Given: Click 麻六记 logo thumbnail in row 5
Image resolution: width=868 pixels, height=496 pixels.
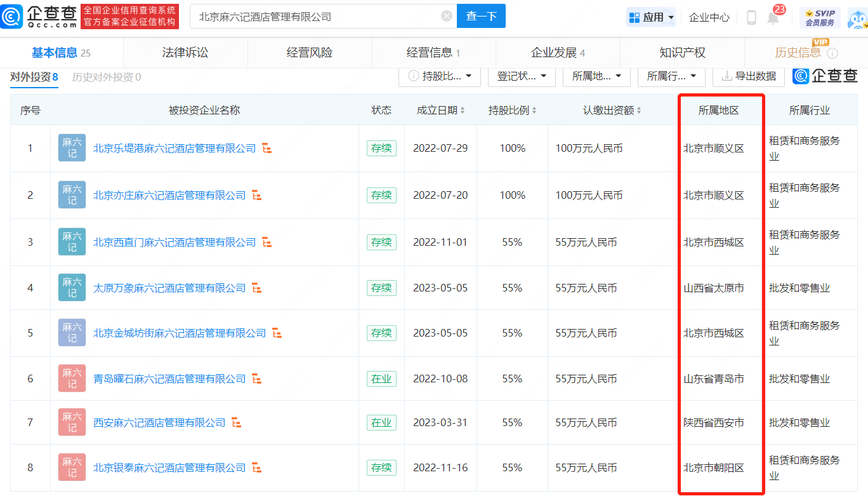Looking at the screenshot, I should (x=72, y=333).
